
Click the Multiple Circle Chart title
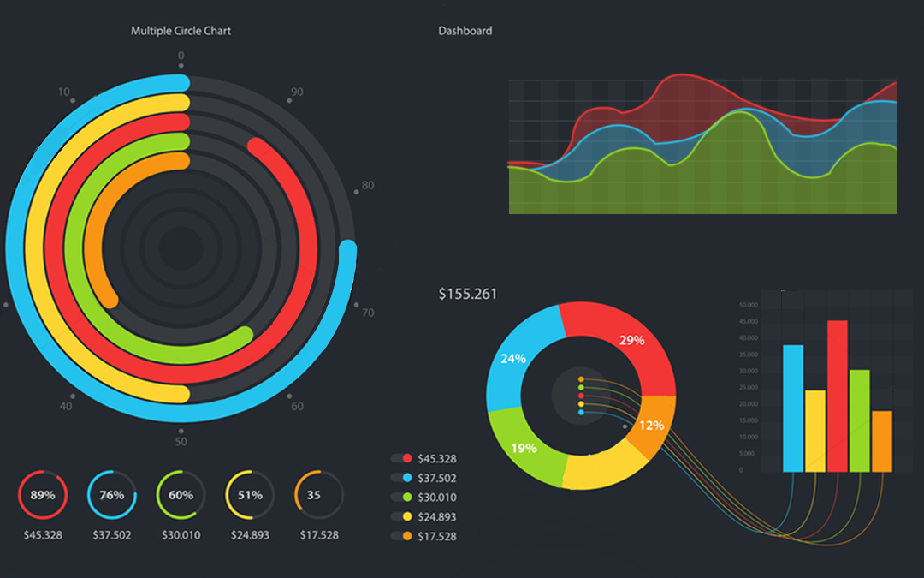pyautogui.click(x=181, y=31)
